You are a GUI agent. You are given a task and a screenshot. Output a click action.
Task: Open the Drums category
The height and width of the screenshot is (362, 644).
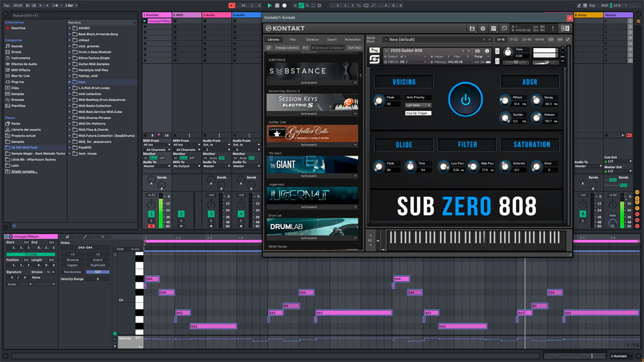[x=17, y=52]
